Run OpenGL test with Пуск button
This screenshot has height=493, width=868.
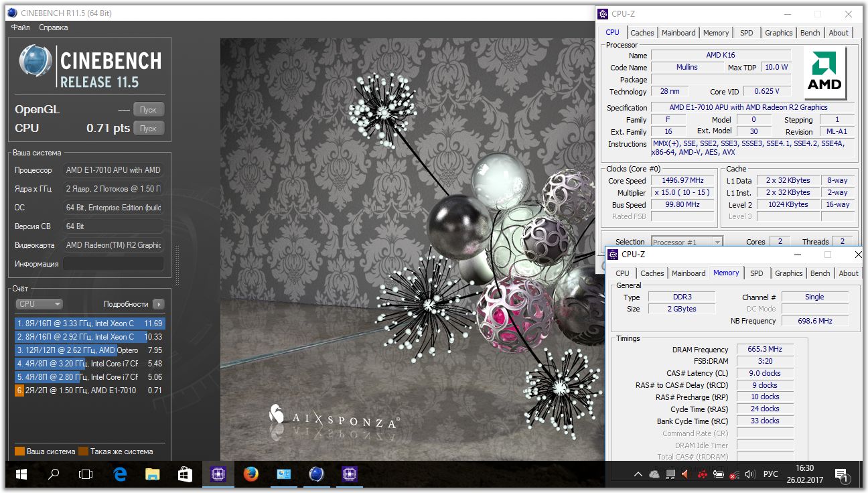(148, 110)
